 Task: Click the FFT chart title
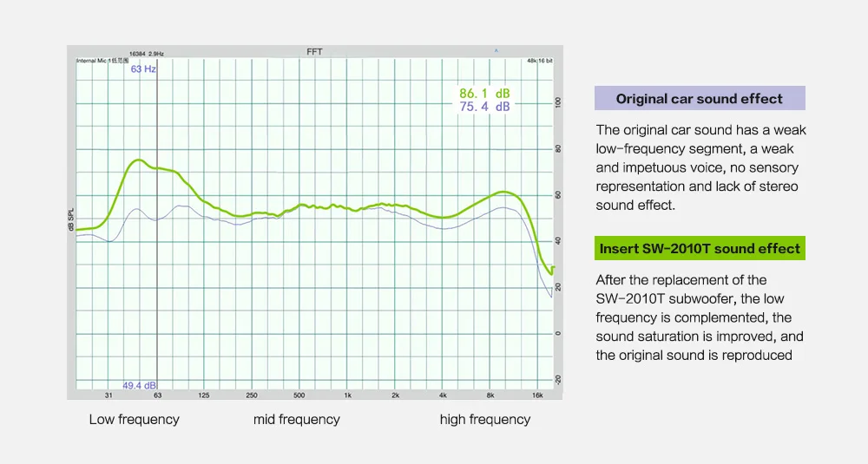(x=314, y=52)
